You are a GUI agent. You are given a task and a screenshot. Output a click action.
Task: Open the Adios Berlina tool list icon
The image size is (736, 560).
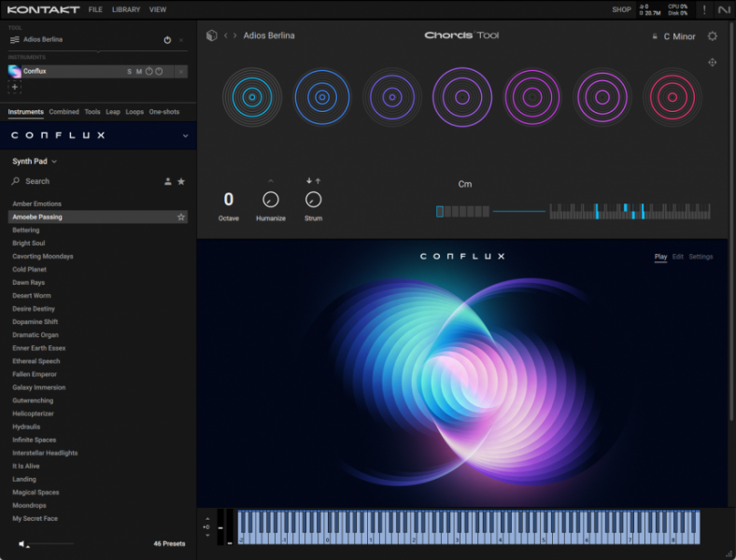pyautogui.click(x=15, y=40)
